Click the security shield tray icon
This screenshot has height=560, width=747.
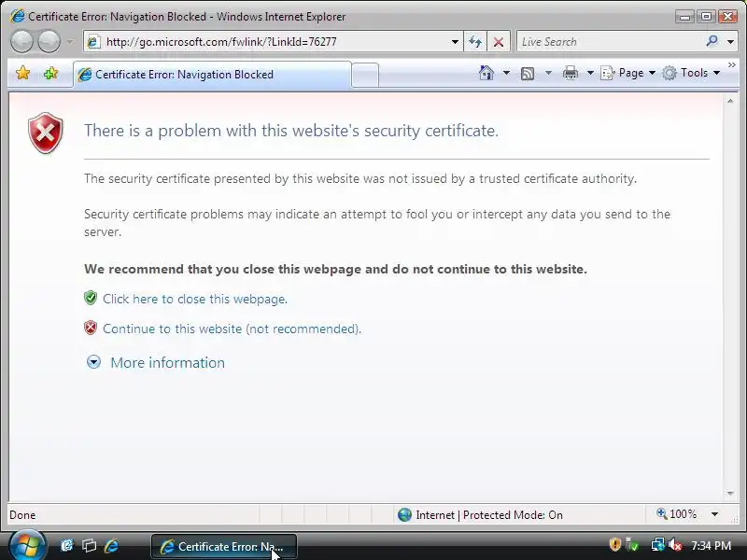pos(615,544)
